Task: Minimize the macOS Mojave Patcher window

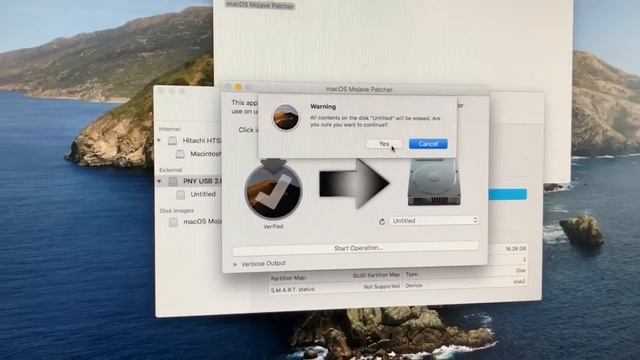Action: coord(238,87)
